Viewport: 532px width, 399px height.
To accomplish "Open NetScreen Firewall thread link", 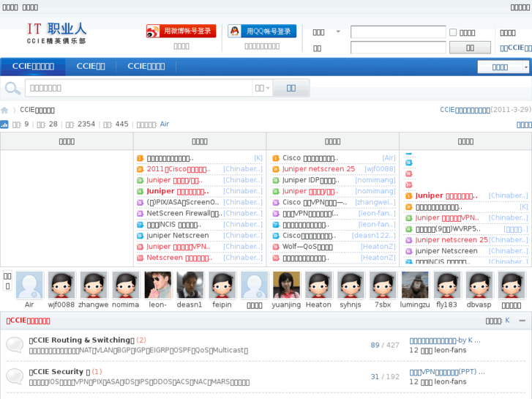I will coord(184,214).
